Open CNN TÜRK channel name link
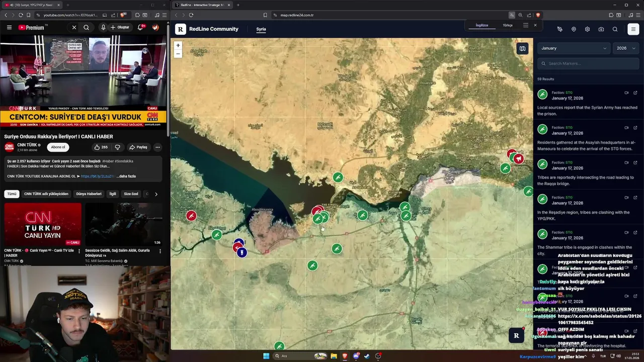 [27, 145]
